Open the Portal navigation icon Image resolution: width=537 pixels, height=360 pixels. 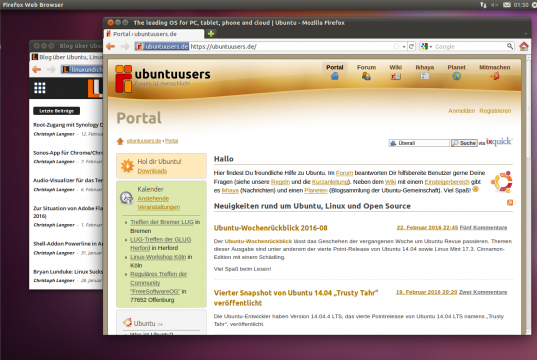pyautogui.click(x=335, y=76)
